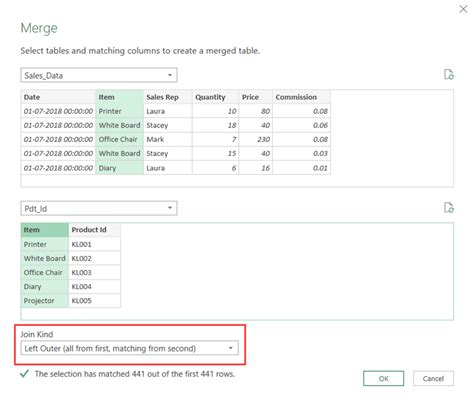This screenshot has height=406, width=474.
Task: Select the Price column header
Action: pos(256,97)
